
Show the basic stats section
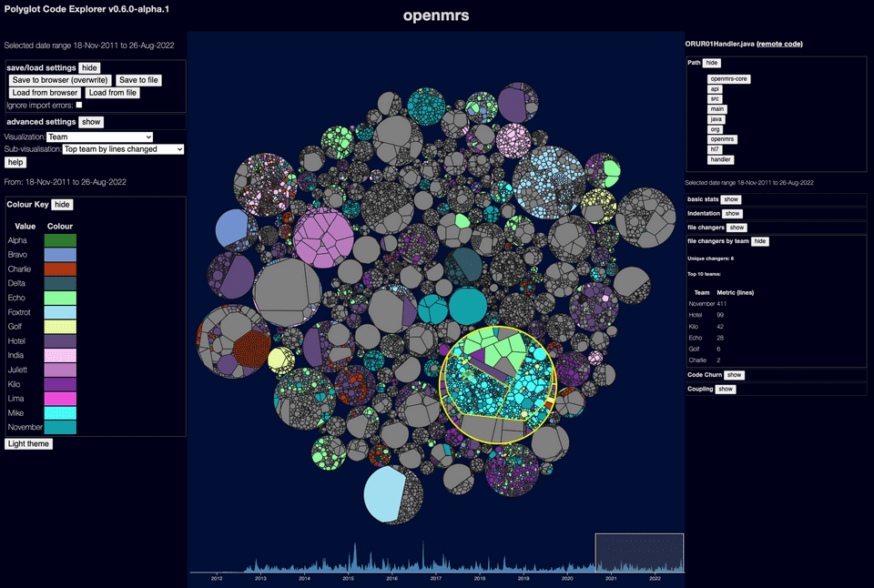pyautogui.click(x=731, y=199)
